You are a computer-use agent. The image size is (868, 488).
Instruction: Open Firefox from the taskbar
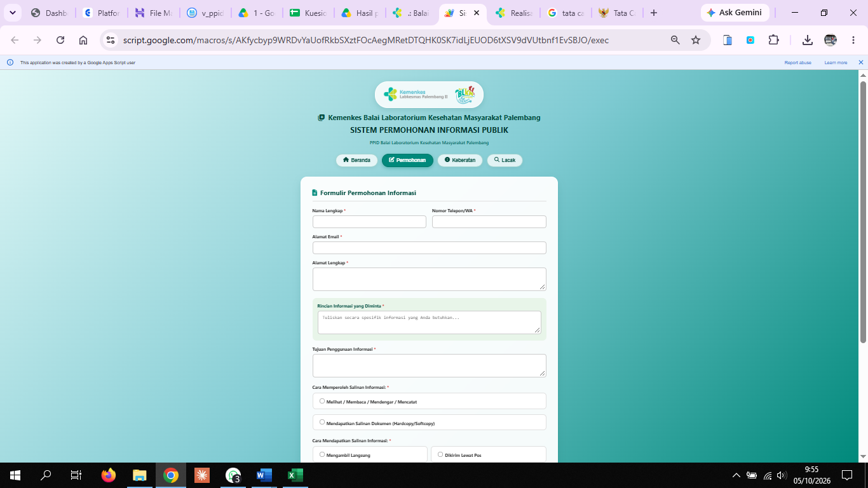click(109, 475)
